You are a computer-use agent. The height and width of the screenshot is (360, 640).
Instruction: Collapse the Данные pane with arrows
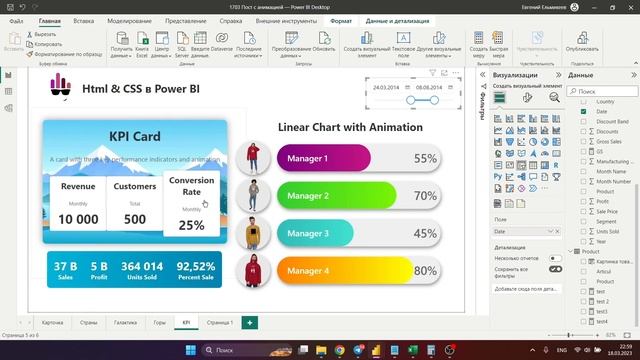pos(633,75)
